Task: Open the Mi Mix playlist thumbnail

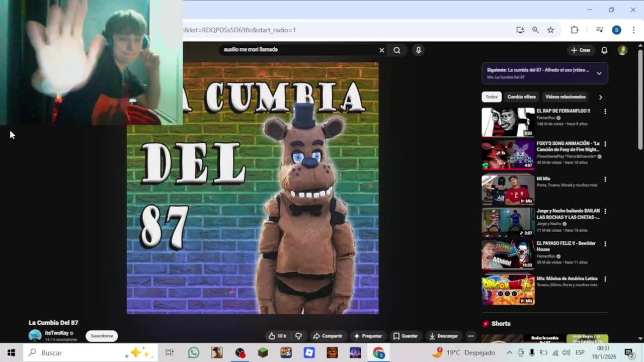Action: coord(508,190)
